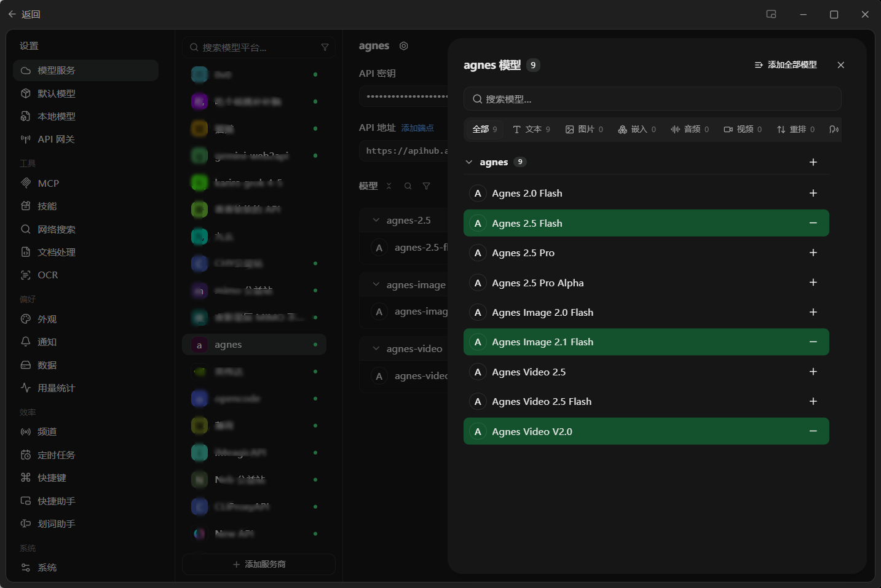This screenshot has width=881, height=588.
Task: Open 外观 appearance settings
Action: [x=85, y=319]
